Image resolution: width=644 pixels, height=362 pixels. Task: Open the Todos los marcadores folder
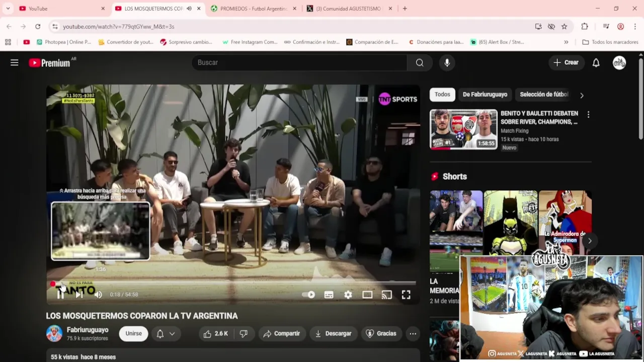610,42
